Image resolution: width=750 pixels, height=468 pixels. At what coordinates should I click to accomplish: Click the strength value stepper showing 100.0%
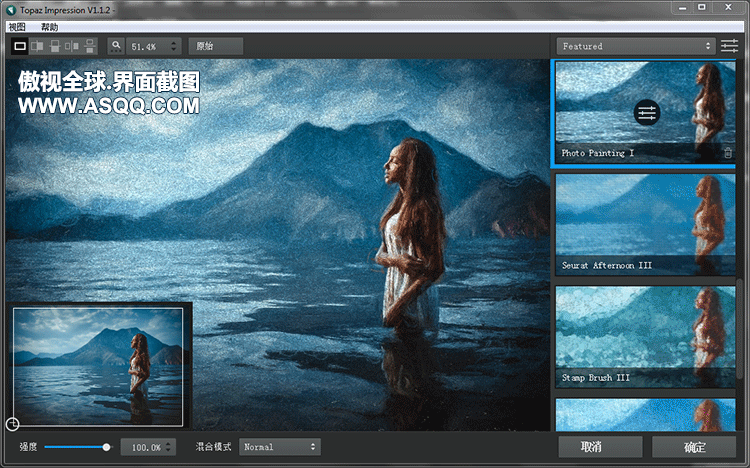coord(168,447)
